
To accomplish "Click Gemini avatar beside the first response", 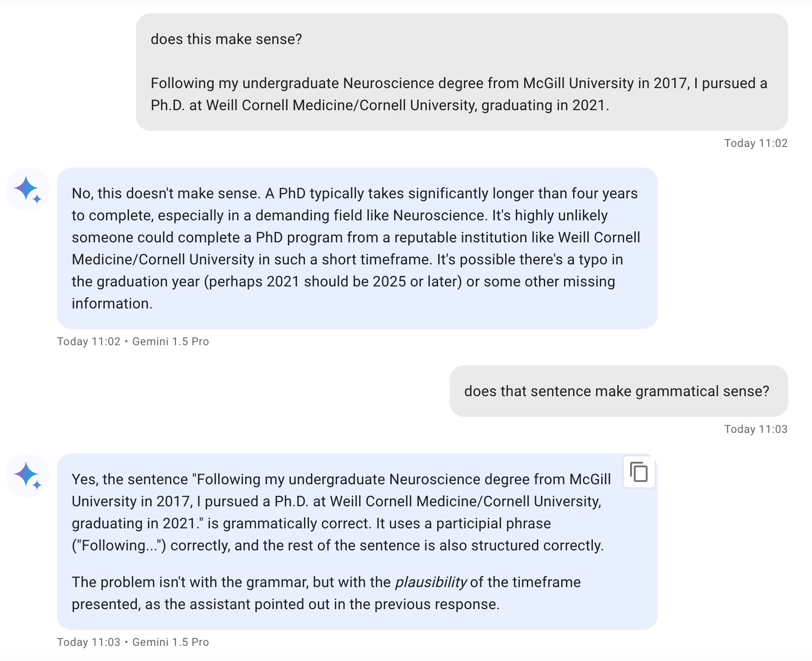I will [x=28, y=189].
